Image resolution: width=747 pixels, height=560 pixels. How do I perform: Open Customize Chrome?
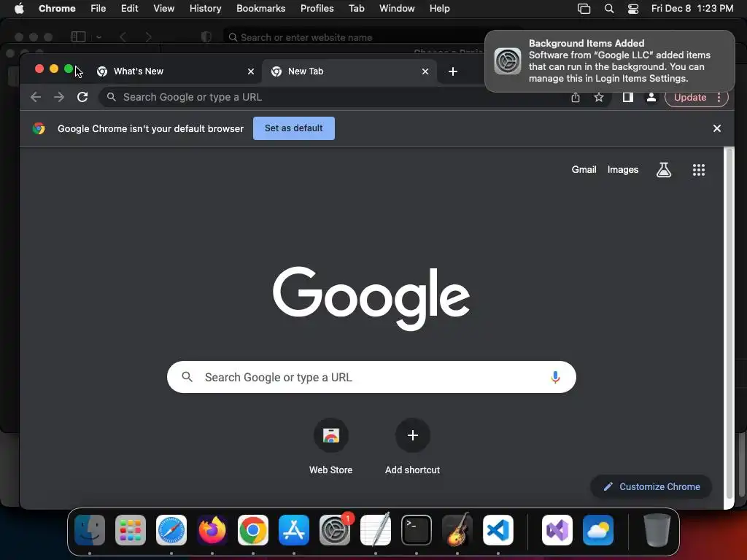tap(651, 486)
